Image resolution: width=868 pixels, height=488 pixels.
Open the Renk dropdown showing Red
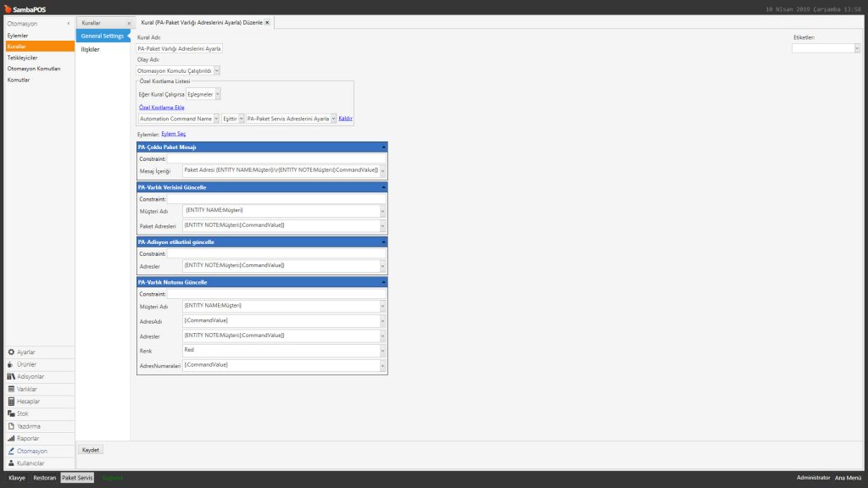click(383, 350)
